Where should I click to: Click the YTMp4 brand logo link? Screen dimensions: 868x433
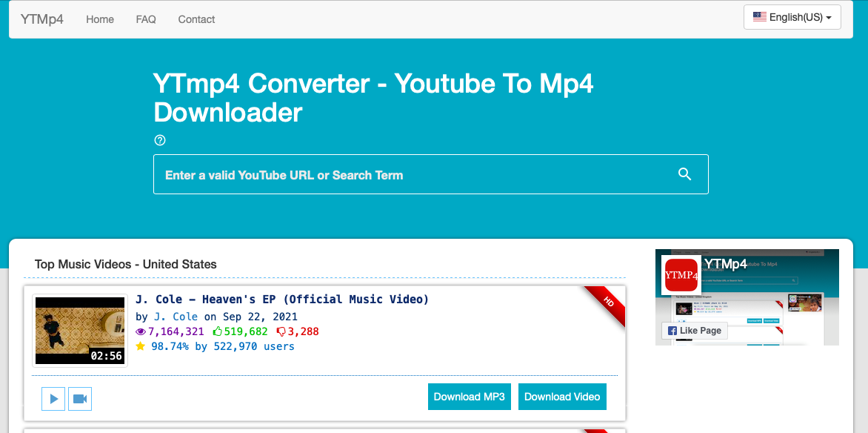42,19
